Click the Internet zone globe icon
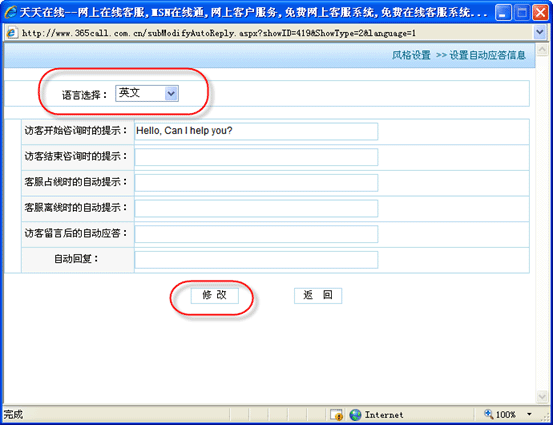Viewport: 553px width, 425px height. 355,415
